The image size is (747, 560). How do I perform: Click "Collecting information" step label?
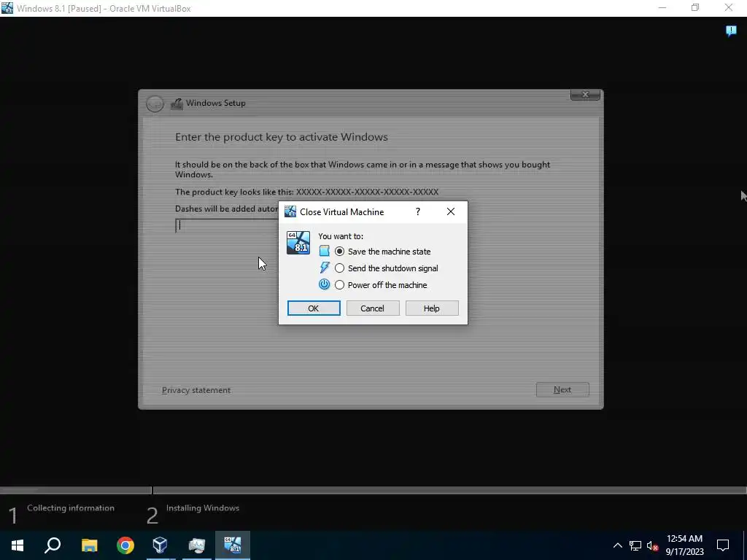[71, 508]
